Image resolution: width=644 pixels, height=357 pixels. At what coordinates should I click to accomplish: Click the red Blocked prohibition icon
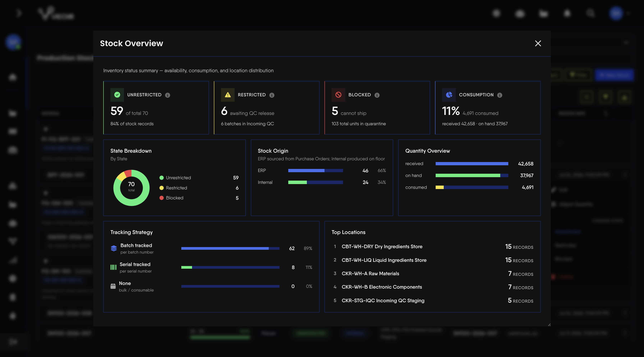tap(338, 95)
